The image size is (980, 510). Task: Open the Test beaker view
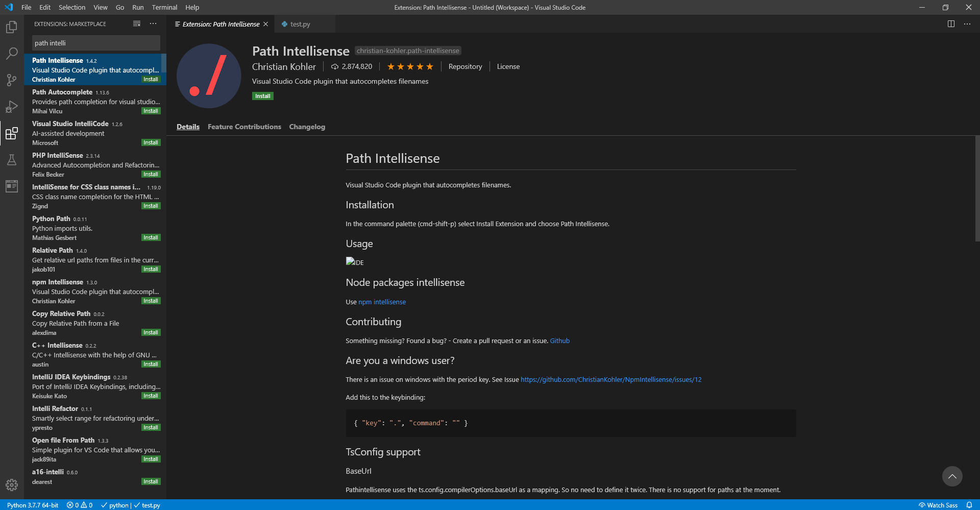click(12, 160)
